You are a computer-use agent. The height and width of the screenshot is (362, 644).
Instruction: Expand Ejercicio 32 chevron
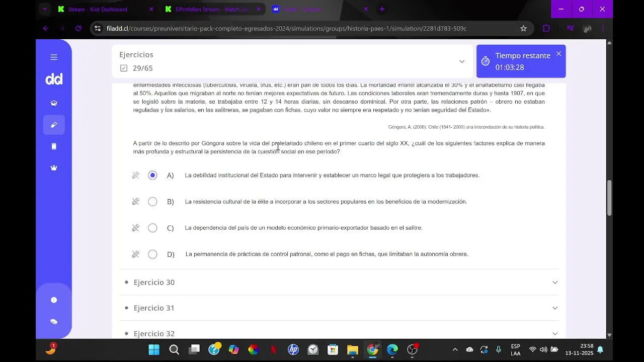click(555, 334)
